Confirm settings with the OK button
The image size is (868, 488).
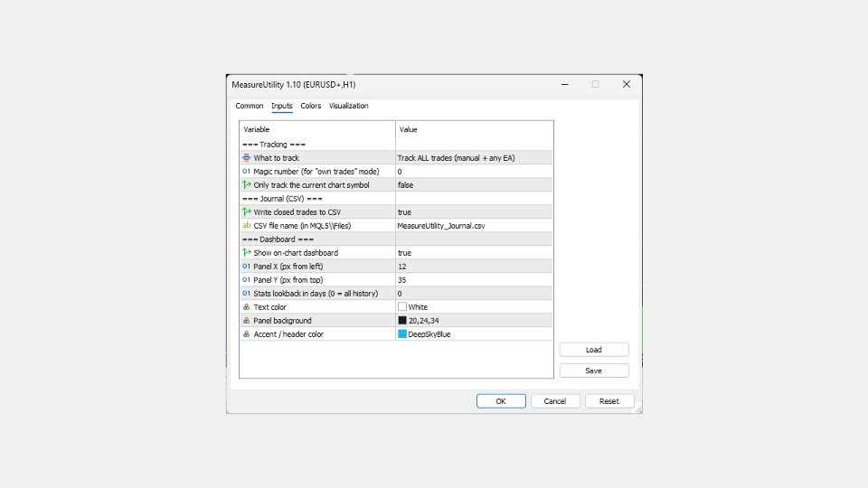pyautogui.click(x=501, y=401)
